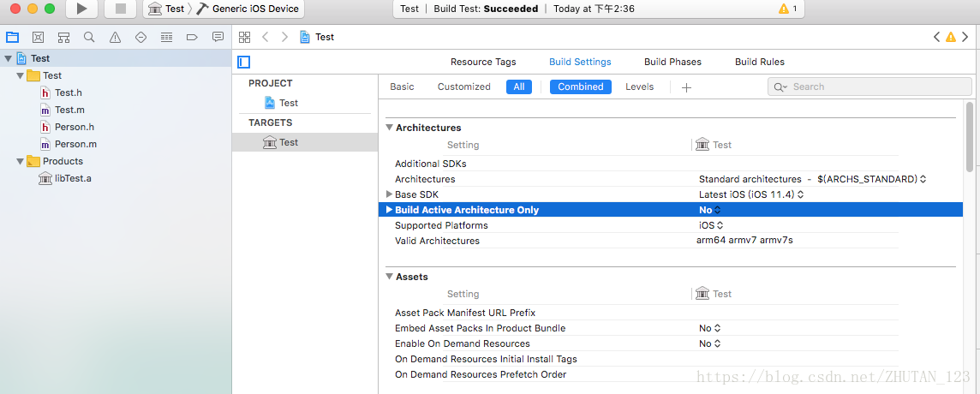Viewport: 980px width, 394px height.
Task: Select libTest.a product in navigator
Action: [x=65, y=179]
